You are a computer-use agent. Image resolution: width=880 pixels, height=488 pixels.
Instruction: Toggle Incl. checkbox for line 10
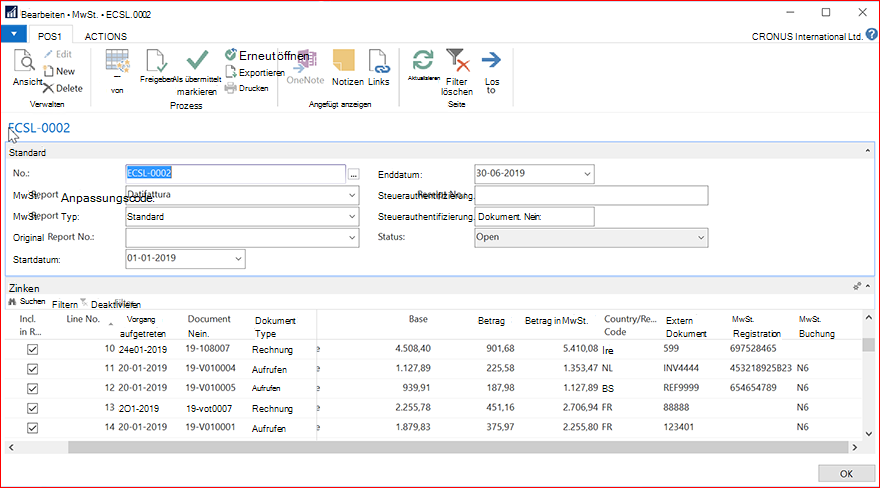pyautogui.click(x=33, y=349)
